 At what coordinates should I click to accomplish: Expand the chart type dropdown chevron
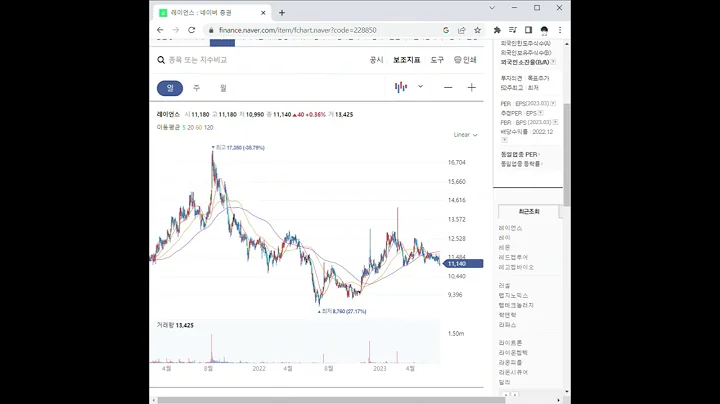[x=420, y=86]
